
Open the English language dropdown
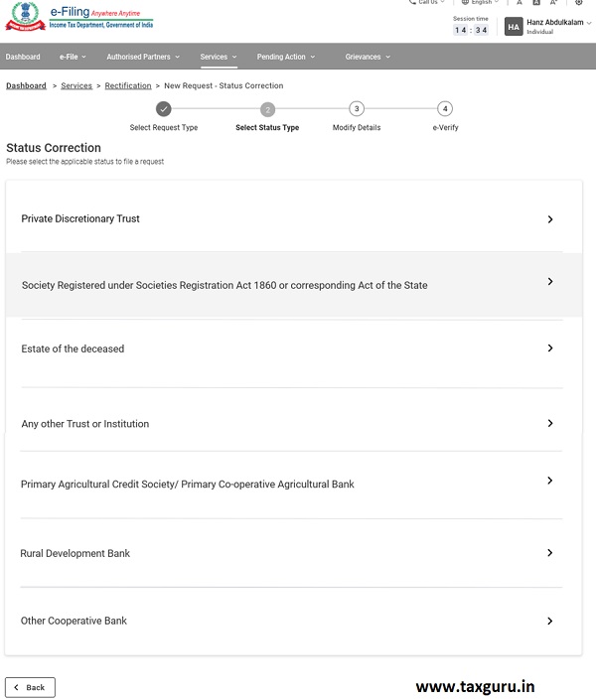tap(483, 3)
